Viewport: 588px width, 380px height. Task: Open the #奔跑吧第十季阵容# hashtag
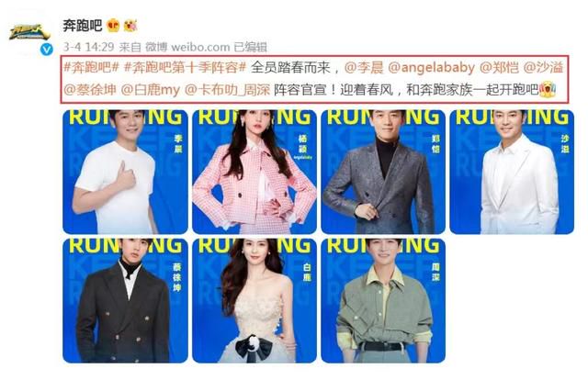pos(185,67)
